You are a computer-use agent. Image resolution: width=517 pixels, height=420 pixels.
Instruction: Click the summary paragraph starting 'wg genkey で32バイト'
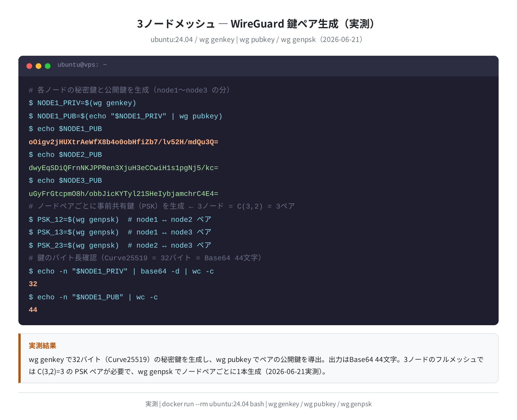tap(256, 365)
